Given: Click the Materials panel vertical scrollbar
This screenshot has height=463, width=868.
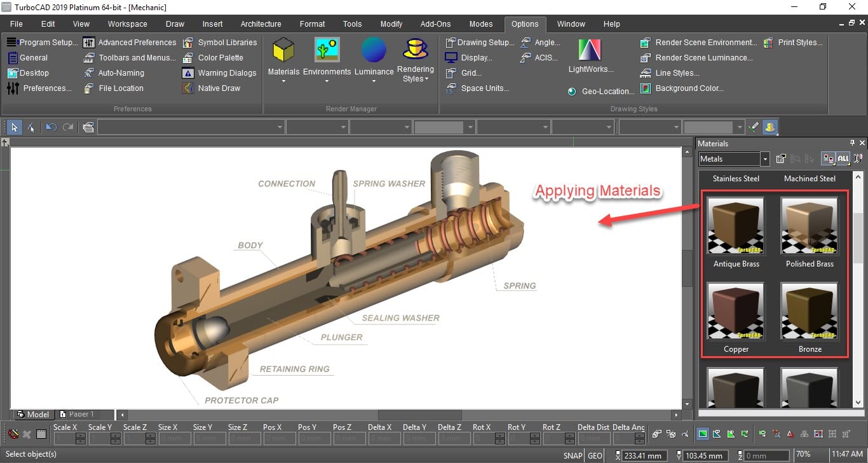Looking at the screenshot, I should click(858, 289).
